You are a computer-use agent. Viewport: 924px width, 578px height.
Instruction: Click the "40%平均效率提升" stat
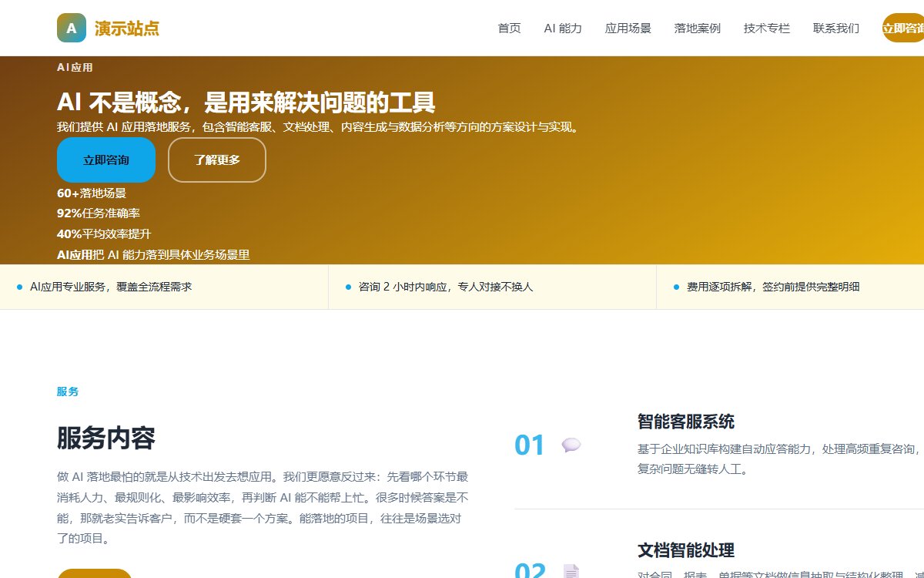point(104,234)
